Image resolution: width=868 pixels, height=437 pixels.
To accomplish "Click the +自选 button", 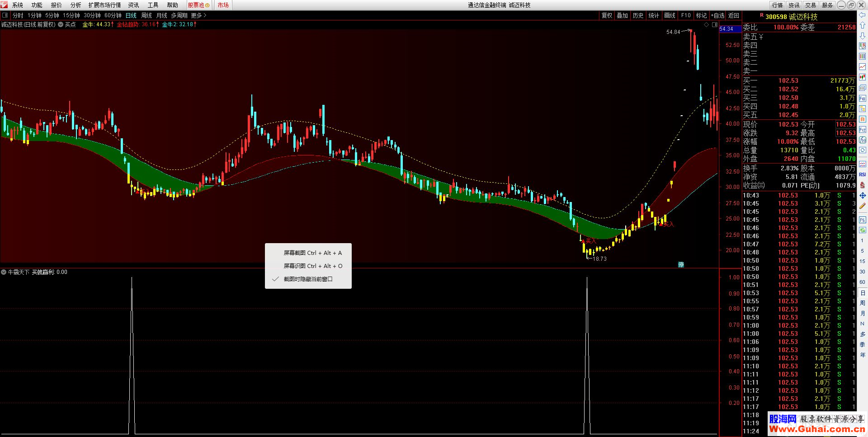I will 717,15.
